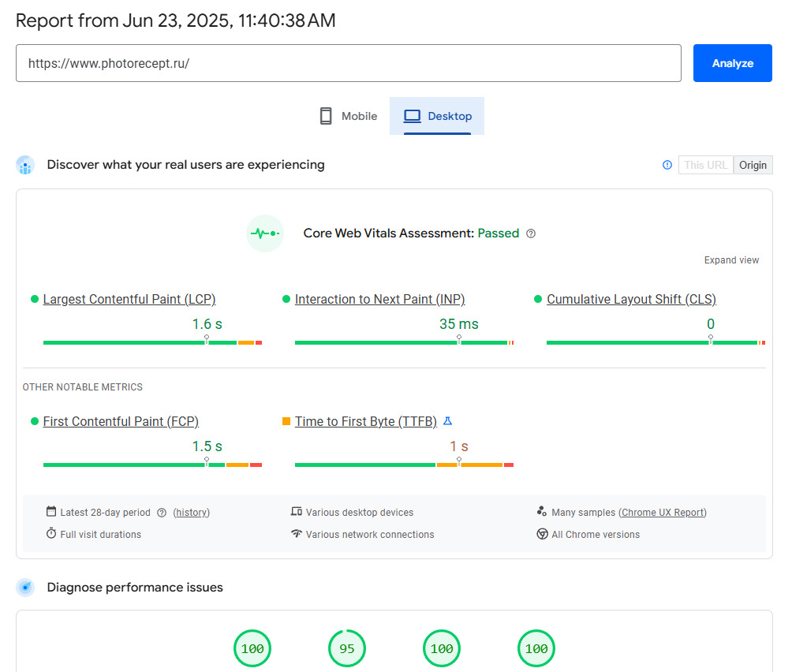Open the history link
The width and height of the screenshot is (792, 672).
pos(192,513)
